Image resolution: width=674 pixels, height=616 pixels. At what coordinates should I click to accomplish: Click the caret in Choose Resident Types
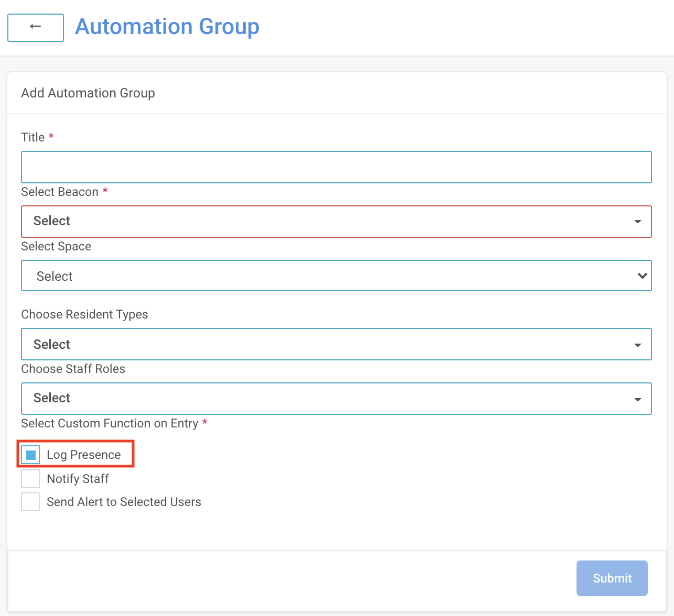tap(637, 345)
